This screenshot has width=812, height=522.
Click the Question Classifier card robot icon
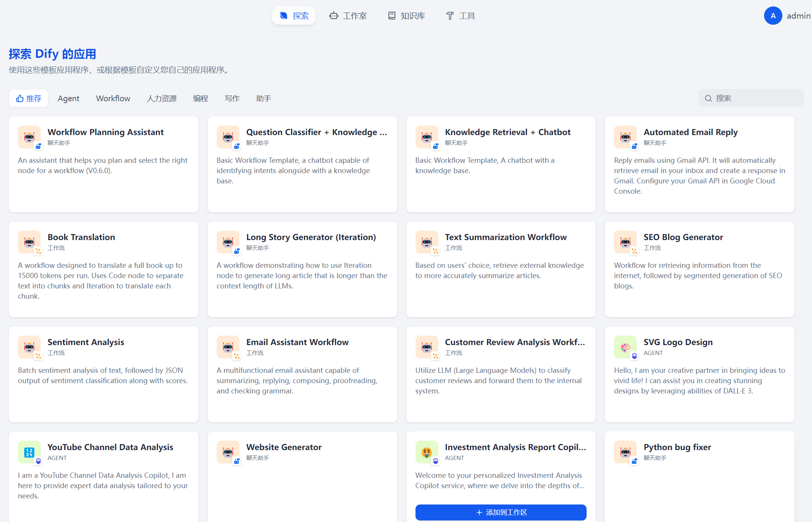(228, 137)
